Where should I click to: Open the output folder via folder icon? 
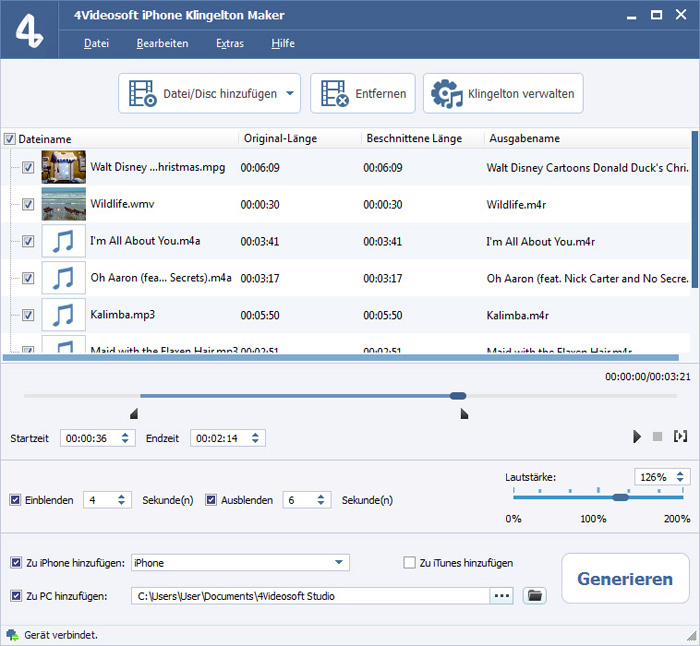click(x=535, y=596)
